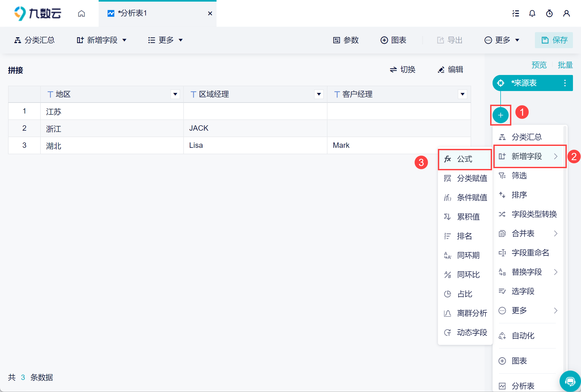581x392 pixels.
Task: Click the 保存 button
Action: tap(554, 40)
